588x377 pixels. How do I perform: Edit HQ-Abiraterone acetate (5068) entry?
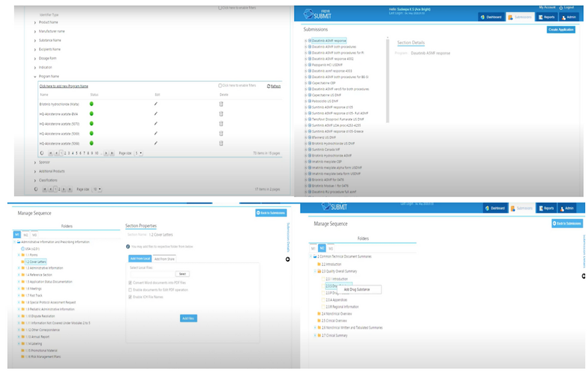click(155, 143)
